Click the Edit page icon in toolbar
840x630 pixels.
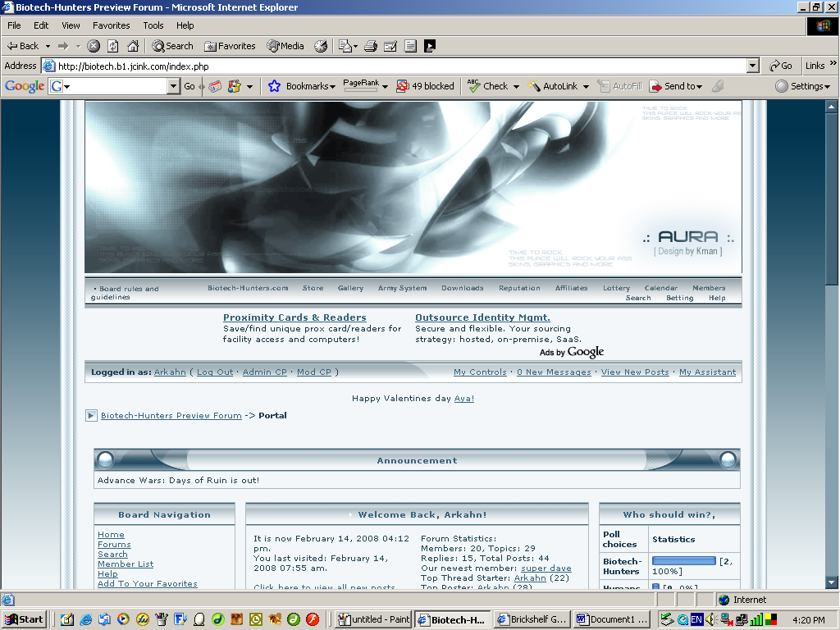click(x=390, y=46)
